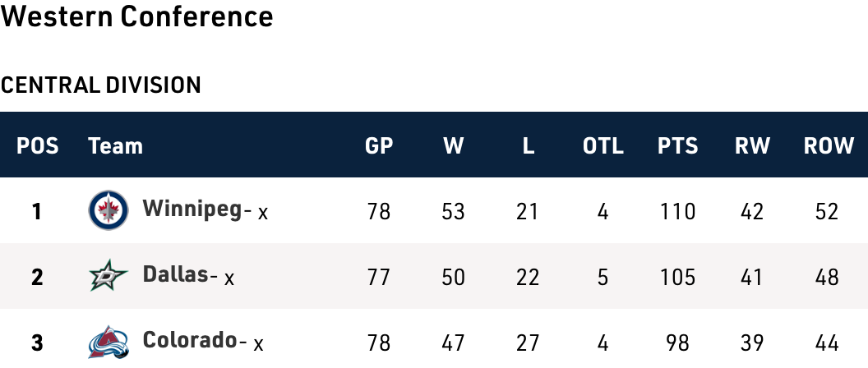Sort by the L column header
Viewport: 868px width, 368px height.
(528, 146)
